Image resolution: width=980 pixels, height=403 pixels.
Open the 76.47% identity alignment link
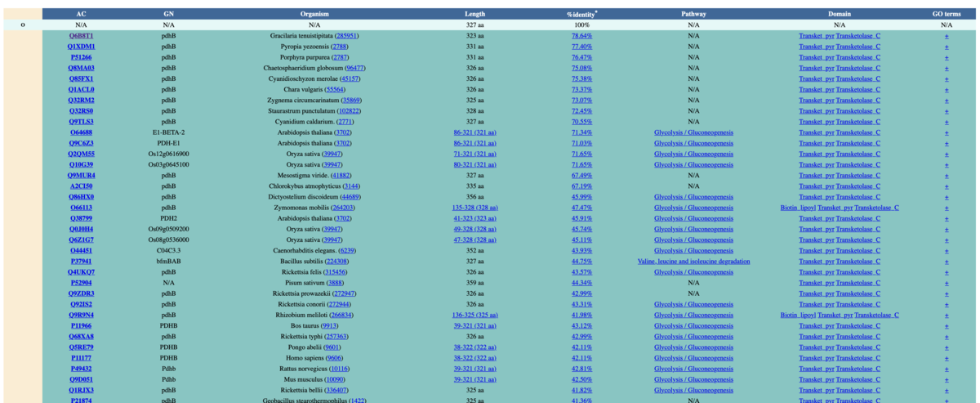[x=582, y=57]
